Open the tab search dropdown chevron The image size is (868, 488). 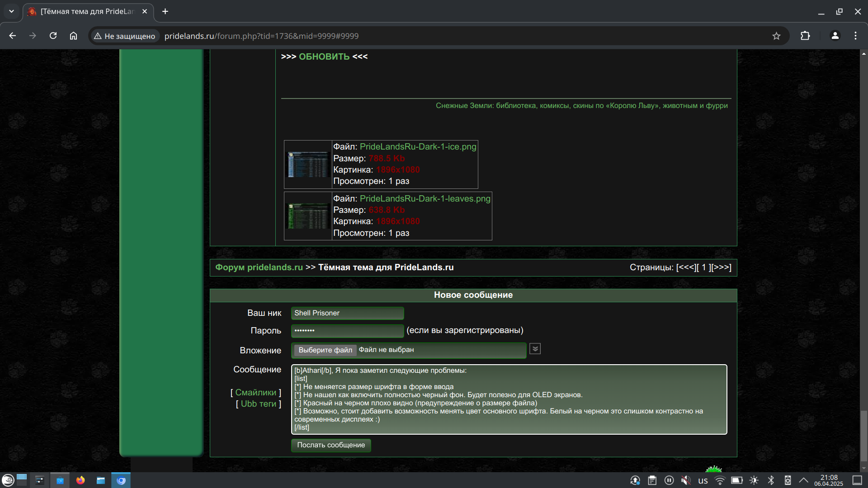coord(11,11)
